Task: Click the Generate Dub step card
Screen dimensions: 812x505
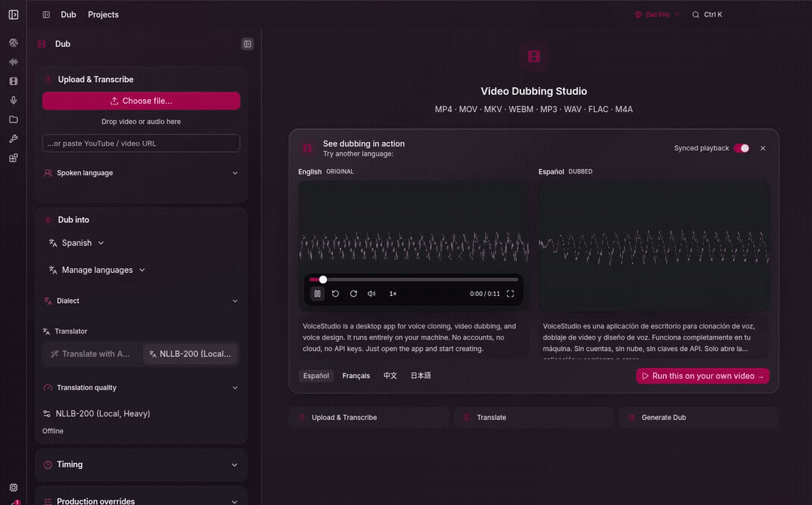Action: [x=698, y=418]
